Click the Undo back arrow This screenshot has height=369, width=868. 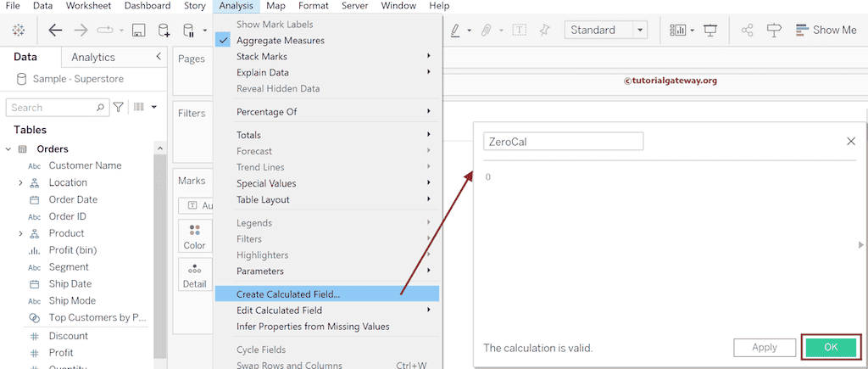pyautogui.click(x=56, y=31)
